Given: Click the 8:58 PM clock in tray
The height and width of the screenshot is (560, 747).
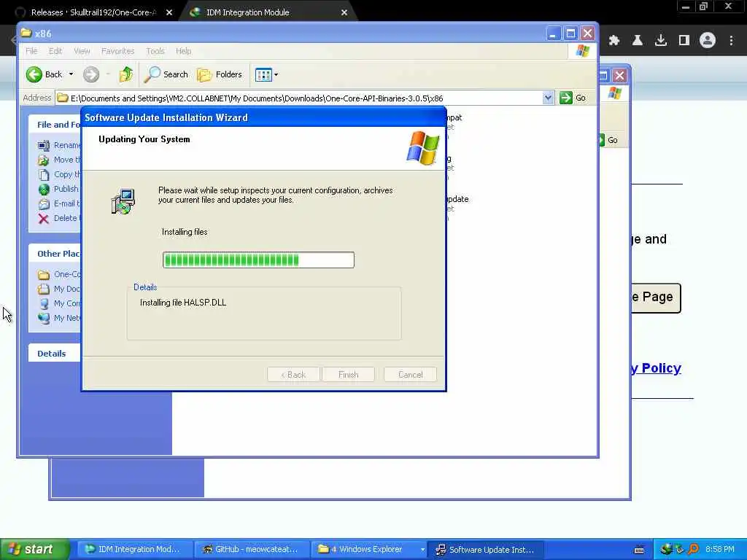Looking at the screenshot, I should [720, 550].
